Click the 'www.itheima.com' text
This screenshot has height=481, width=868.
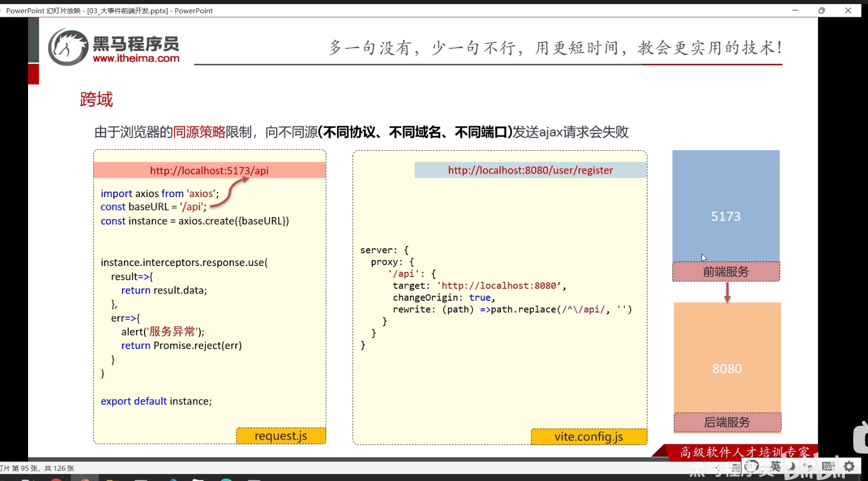tap(136, 58)
